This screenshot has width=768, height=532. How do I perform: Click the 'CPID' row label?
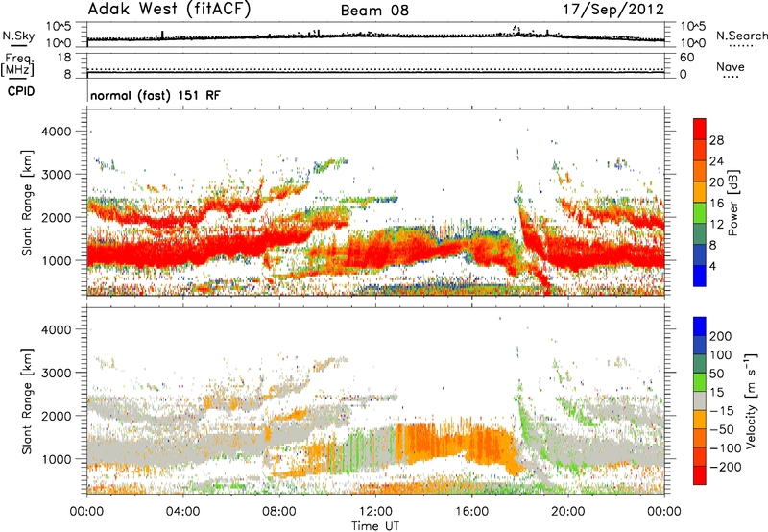pos(21,91)
